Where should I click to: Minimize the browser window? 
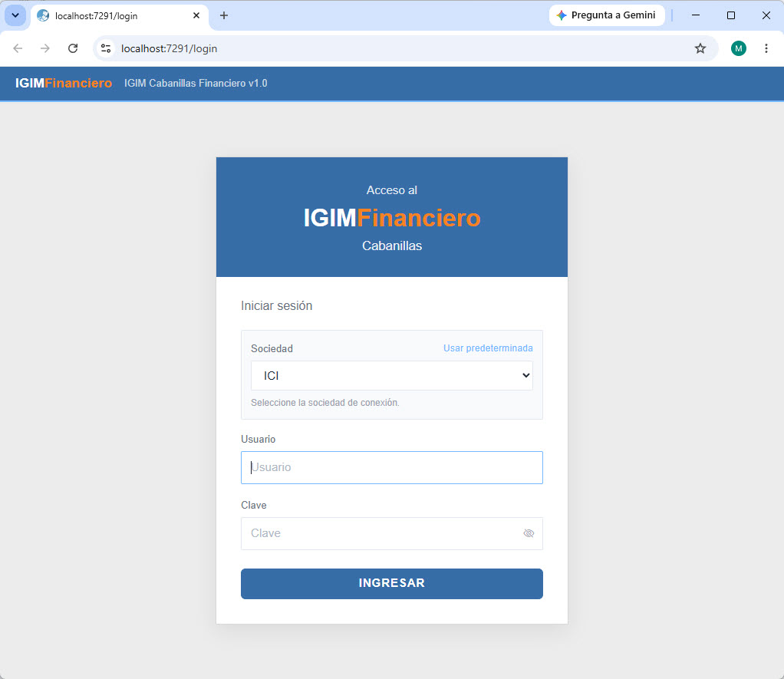click(696, 15)
